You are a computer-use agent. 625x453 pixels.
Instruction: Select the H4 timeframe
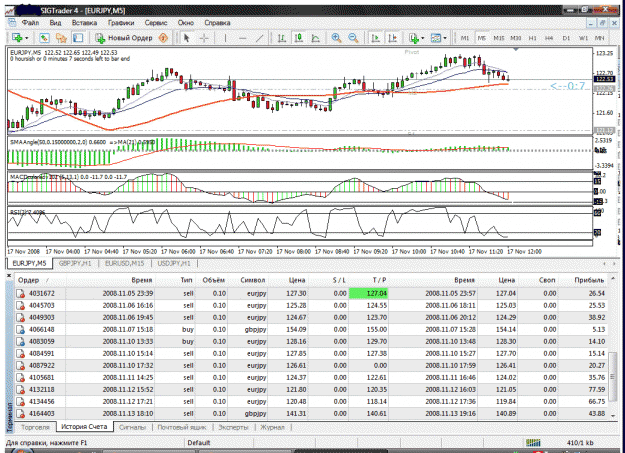549,38
